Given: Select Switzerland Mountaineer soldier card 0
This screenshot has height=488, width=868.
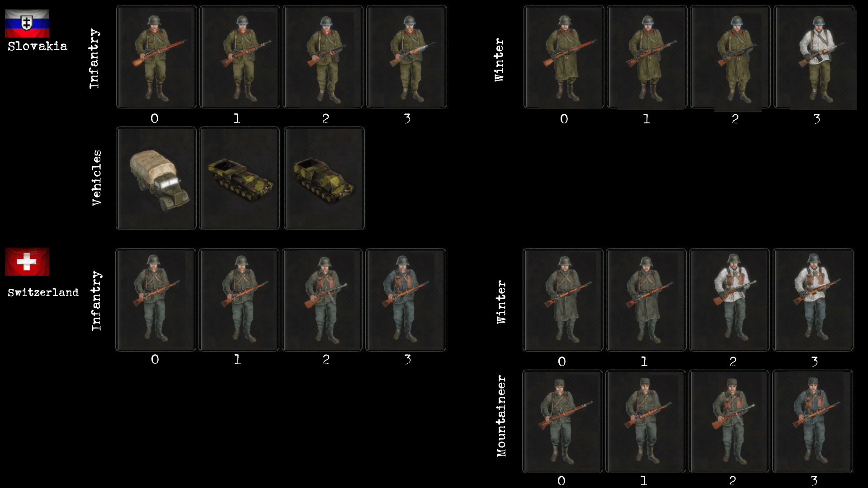Looking at the screenshot, I should (562, 422).
